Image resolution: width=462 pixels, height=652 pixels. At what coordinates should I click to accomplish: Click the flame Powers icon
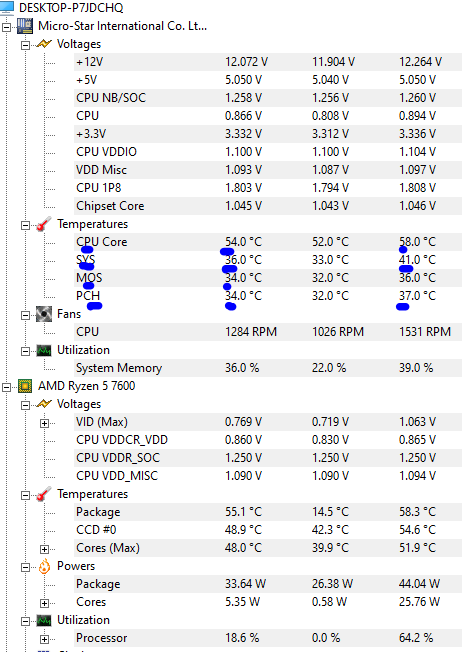coord(44,566)
